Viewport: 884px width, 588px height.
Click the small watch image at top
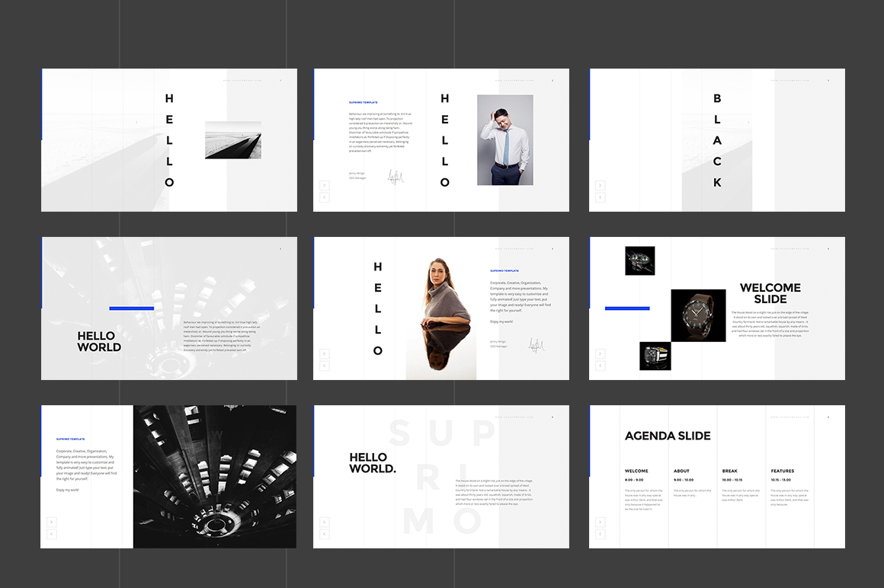639,260
